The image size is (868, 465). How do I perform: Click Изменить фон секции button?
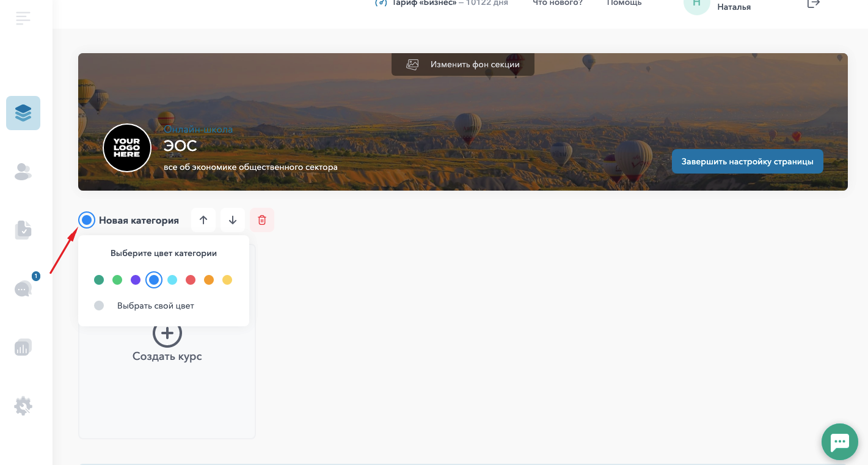point(463,64)
